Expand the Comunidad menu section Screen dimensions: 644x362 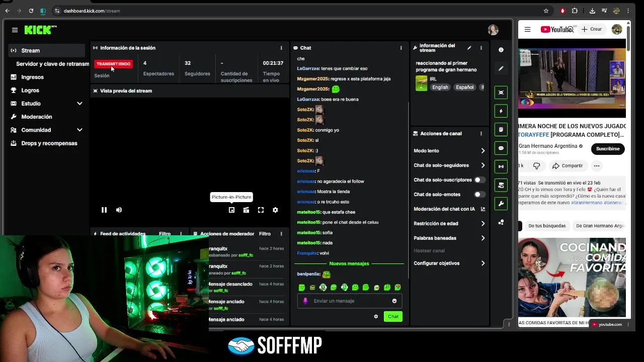click(47, 130)
